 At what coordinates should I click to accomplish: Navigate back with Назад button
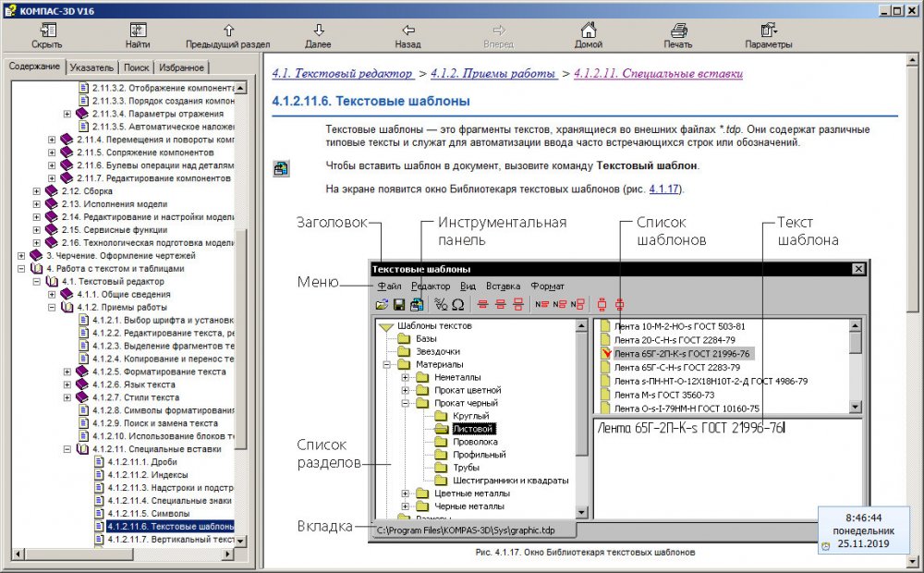407,35
